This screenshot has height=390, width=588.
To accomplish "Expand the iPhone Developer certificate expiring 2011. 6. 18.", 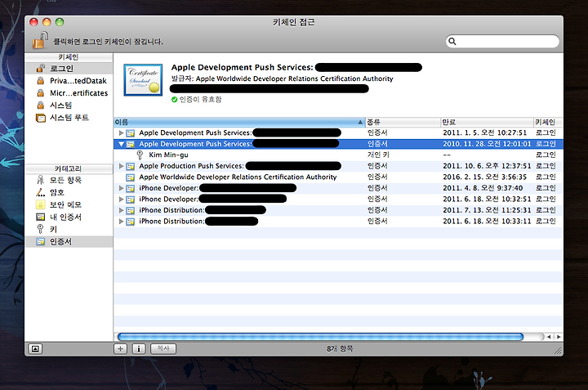I will (x=121, y=199).
